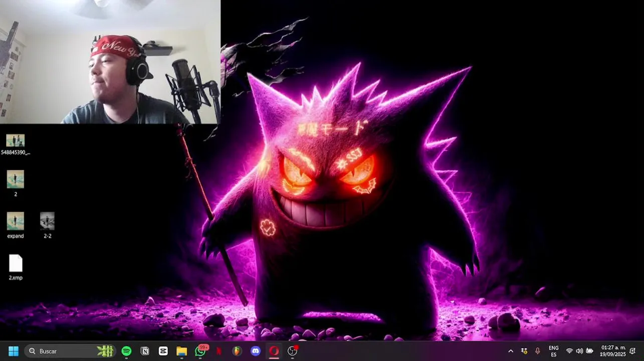Open FL Studio from the taskbar
Viewport: 644px width, 361px height.
coord(237,351)
